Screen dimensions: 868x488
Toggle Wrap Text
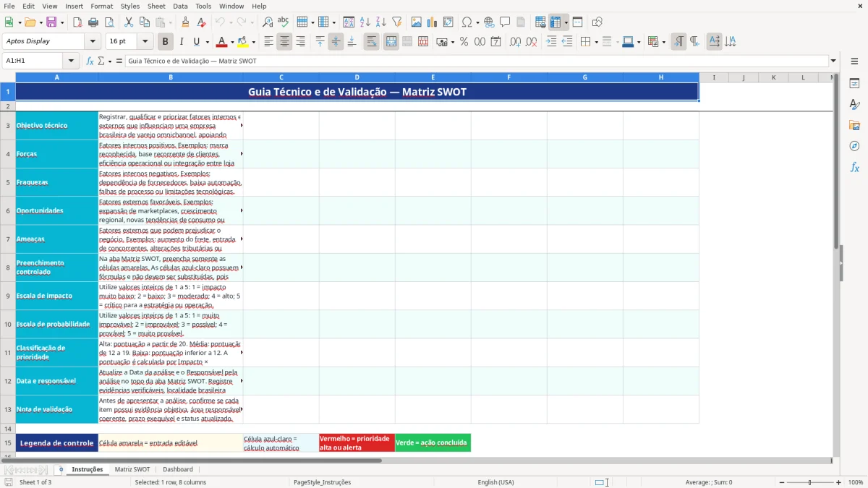(371, 41)
